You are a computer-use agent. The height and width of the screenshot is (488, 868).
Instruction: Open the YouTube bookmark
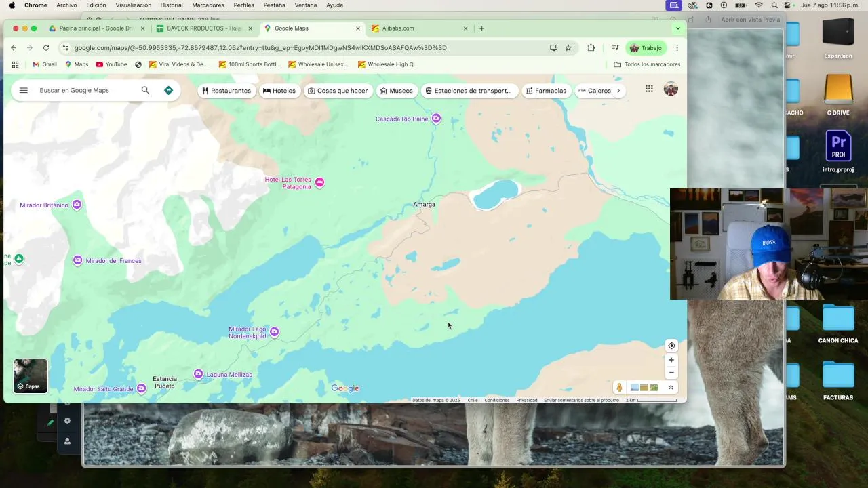coord(111,64)
